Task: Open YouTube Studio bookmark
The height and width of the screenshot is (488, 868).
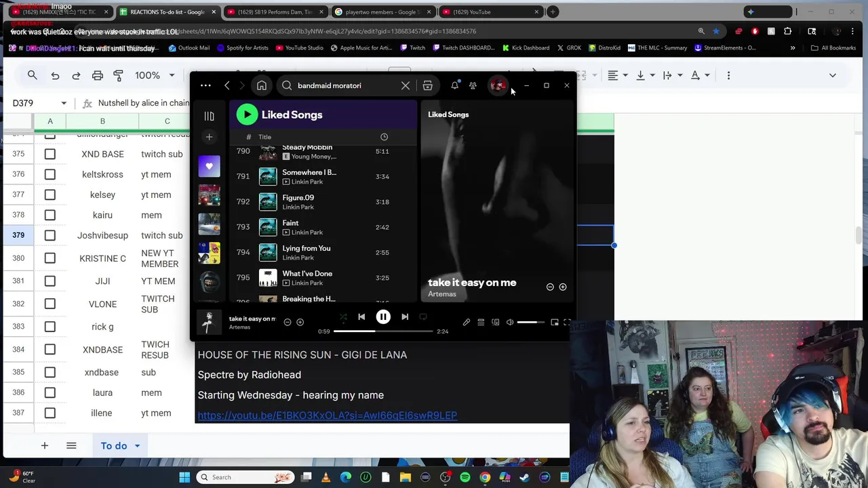Action: (x=298, y=47)
